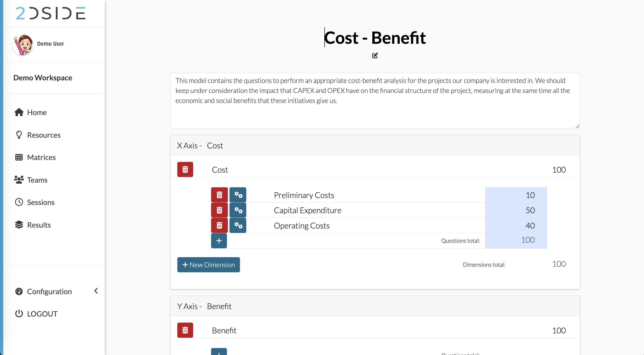
Task: Click the edit title pencil icon
Action: click(x=375, y=55)
